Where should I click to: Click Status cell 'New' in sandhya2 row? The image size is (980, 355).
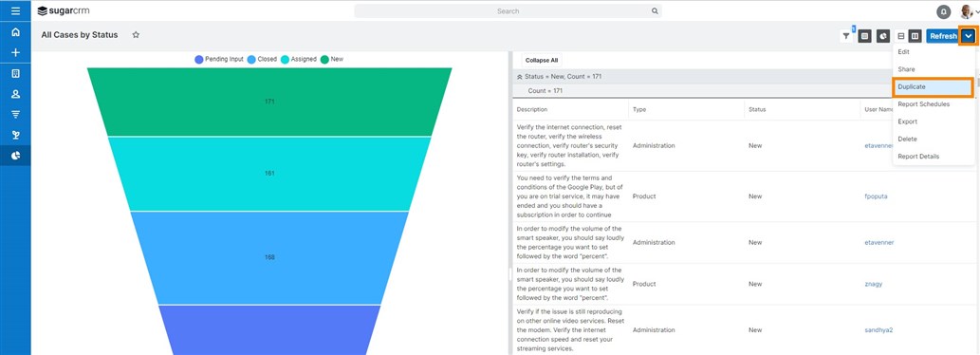(755, 330)
